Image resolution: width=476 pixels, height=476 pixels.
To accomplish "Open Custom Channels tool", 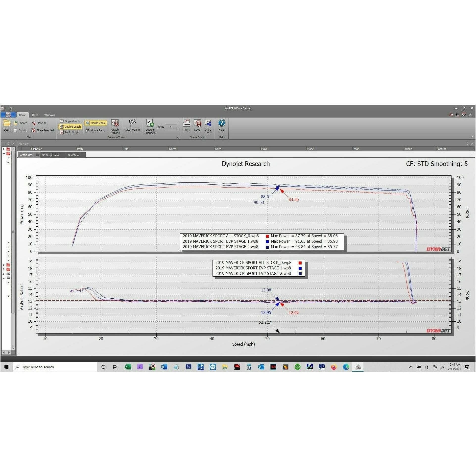I will [150, 123].
